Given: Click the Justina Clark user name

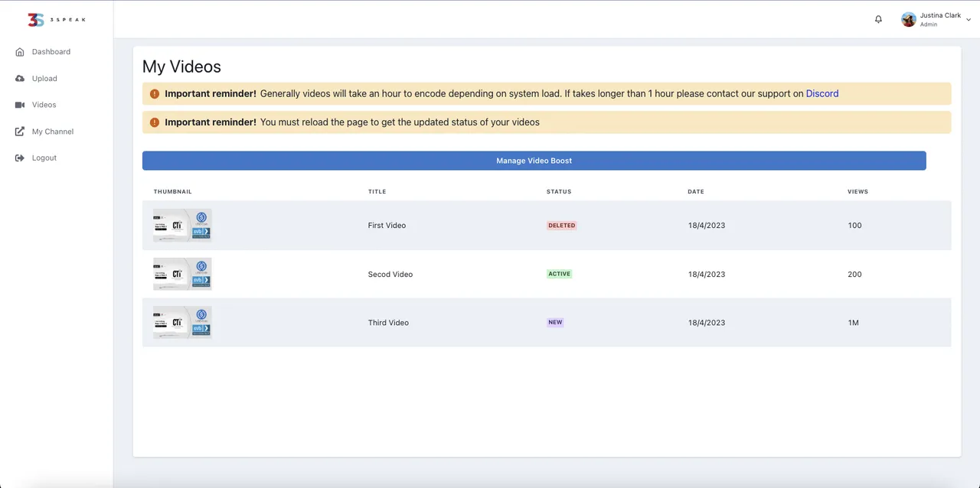Looking at the screenshot, I should 940,15.
